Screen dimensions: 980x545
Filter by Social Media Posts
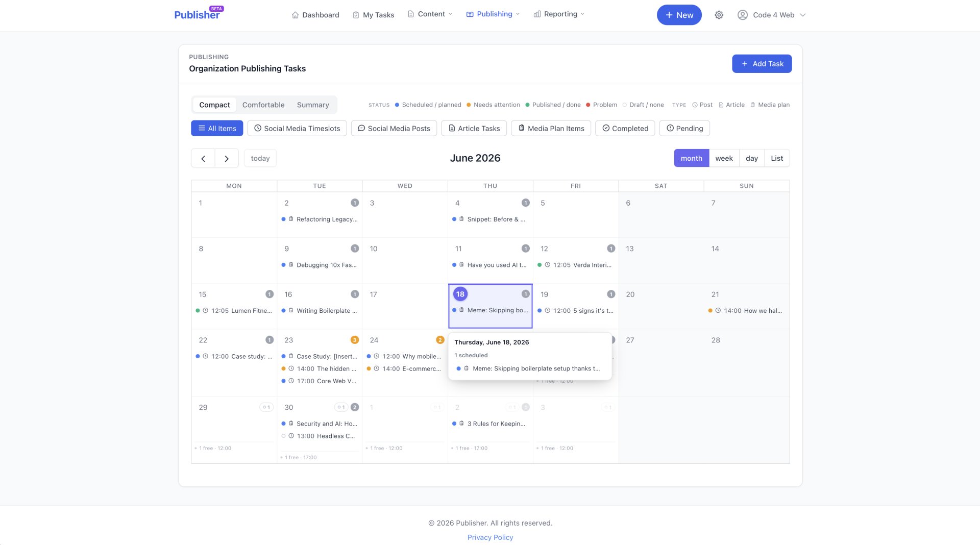[394, 128]
